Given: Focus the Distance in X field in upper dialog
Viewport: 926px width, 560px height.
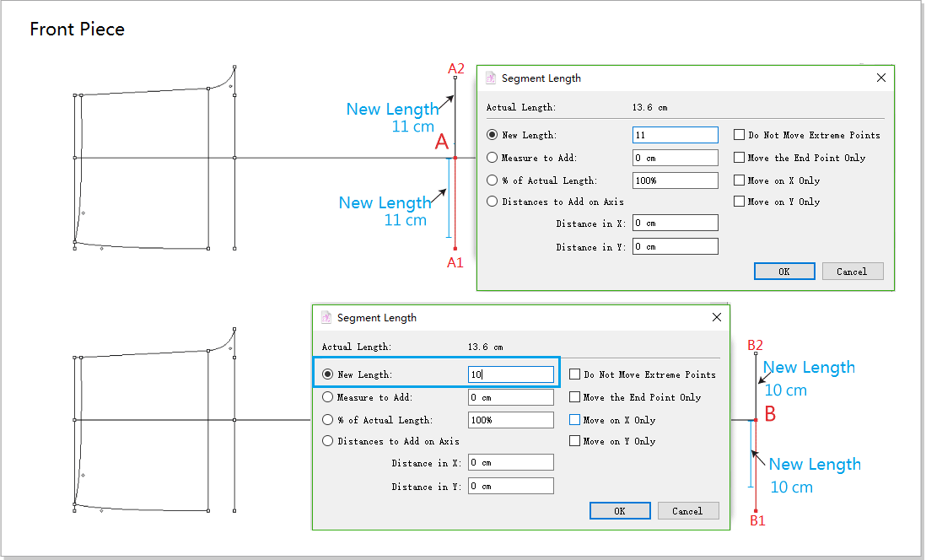Looking at the screenshot, I should click(x=675, y=223).
